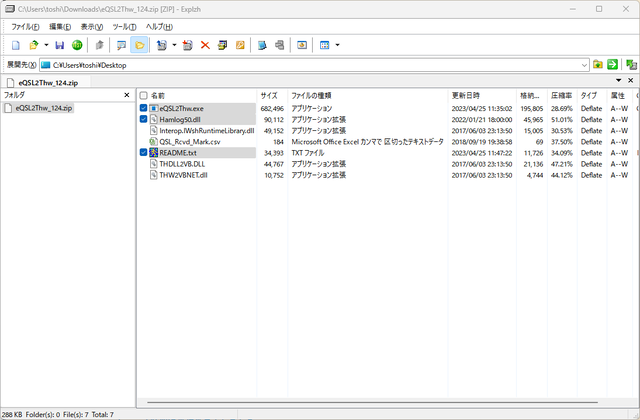
Task: Click the horizontal scrollbar under file list
Action: point(372,402)
